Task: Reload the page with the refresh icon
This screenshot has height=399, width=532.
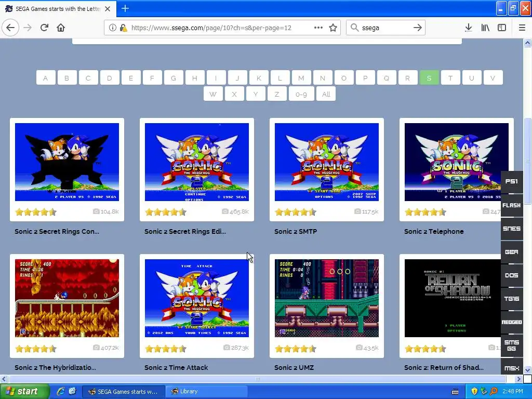Action: coord(44,28)
